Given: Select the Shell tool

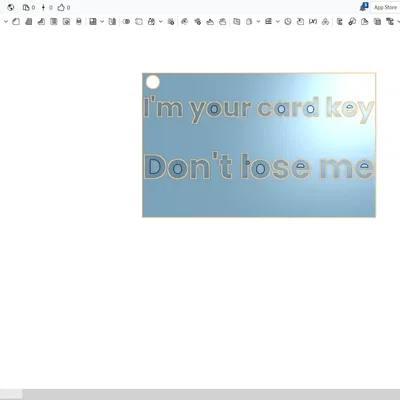Looking at the screenshot, I should [66, 22].
